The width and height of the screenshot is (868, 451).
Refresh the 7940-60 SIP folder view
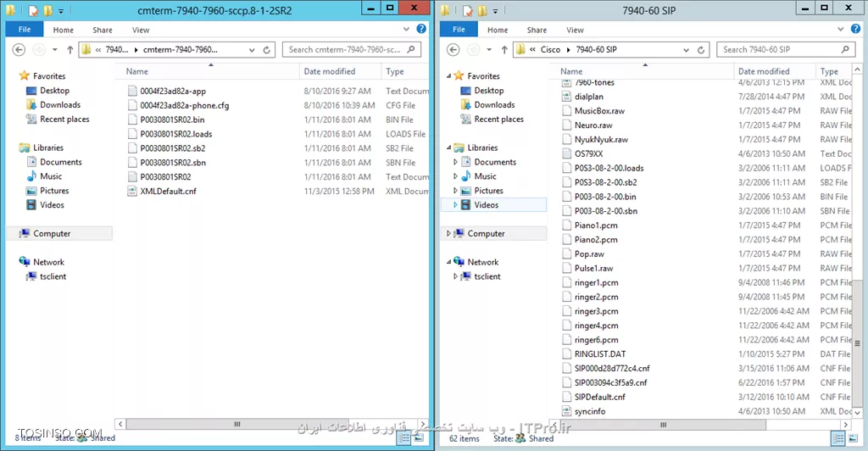(x=701, y=50)
